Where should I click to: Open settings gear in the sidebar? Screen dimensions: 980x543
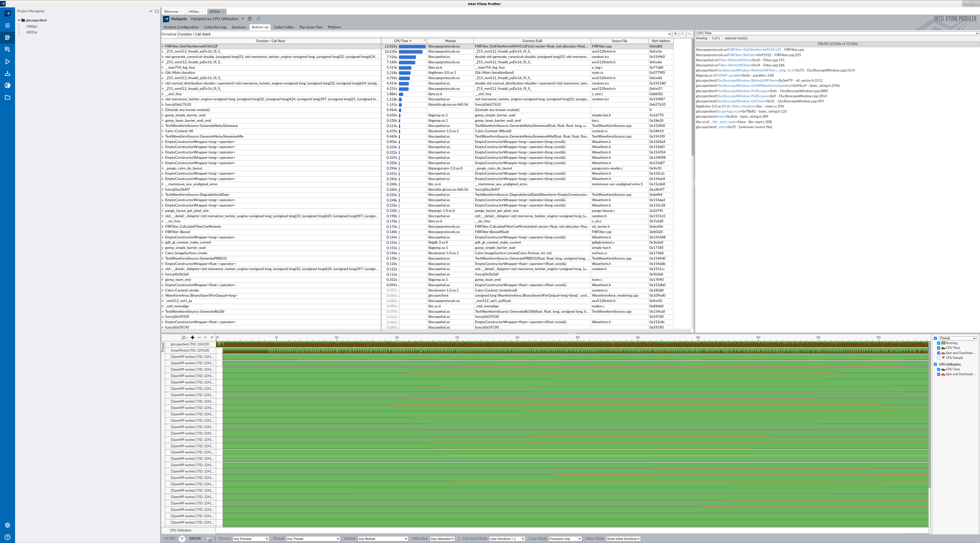tap(7, 525)
